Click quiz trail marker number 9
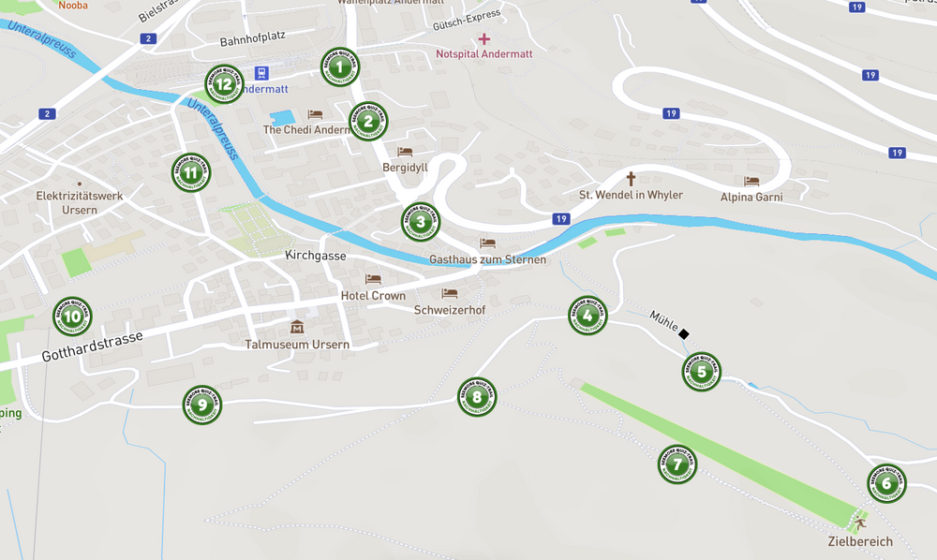 (202, 405)
